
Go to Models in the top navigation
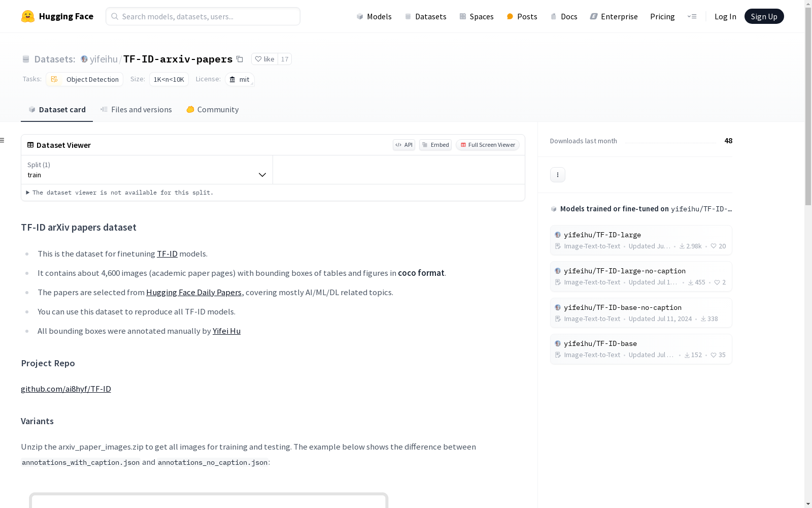(x=374, y=16)
